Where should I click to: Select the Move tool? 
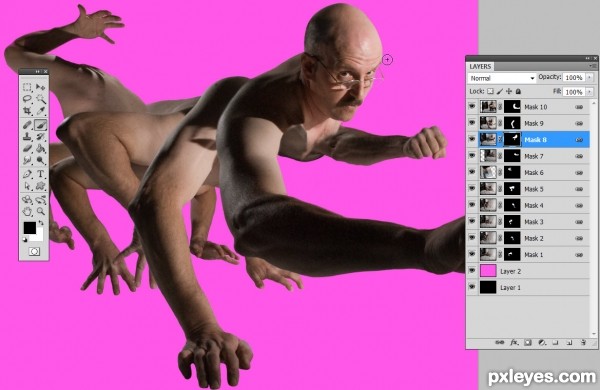[40, 87]
